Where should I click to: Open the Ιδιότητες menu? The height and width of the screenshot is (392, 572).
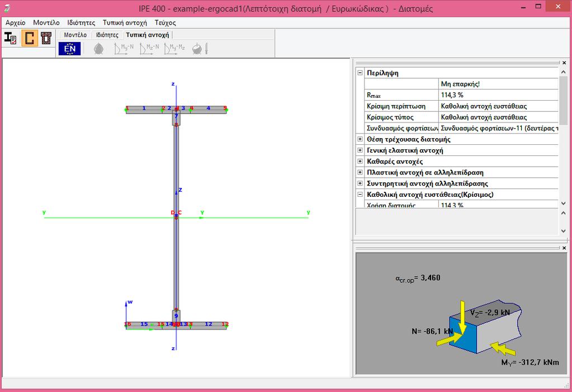click(81, 22)
